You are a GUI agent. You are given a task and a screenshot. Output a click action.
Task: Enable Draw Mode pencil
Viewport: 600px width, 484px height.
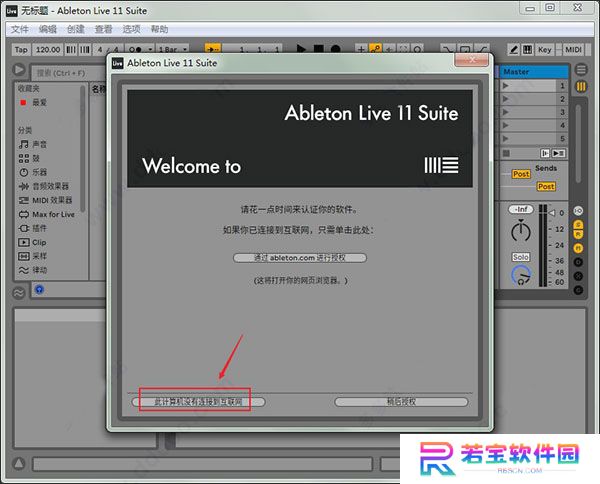(514, 49)
